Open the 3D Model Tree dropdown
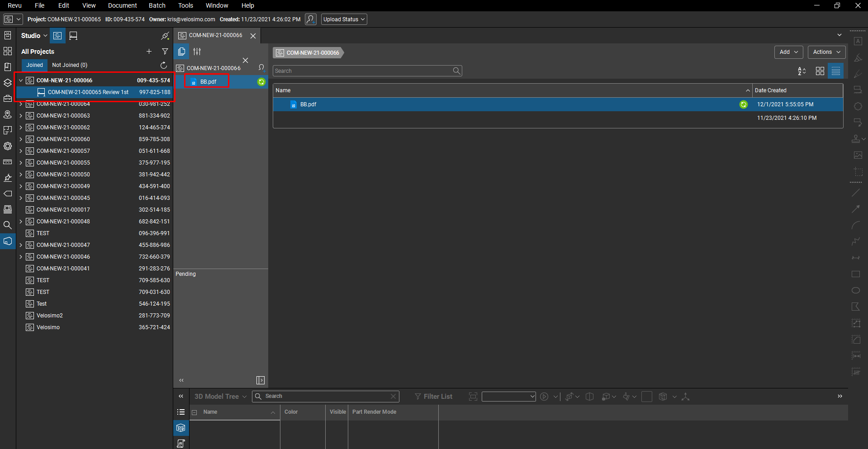868x449 pixels. [x=221, y=397]
